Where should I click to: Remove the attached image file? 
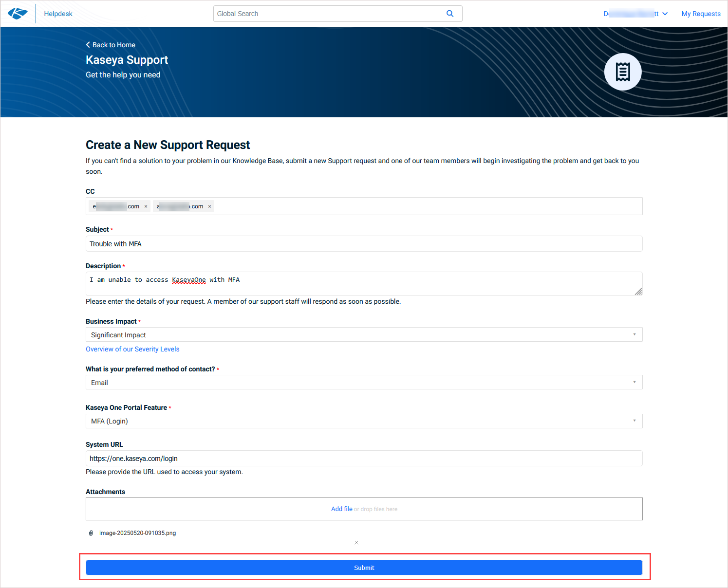point(356,543)
